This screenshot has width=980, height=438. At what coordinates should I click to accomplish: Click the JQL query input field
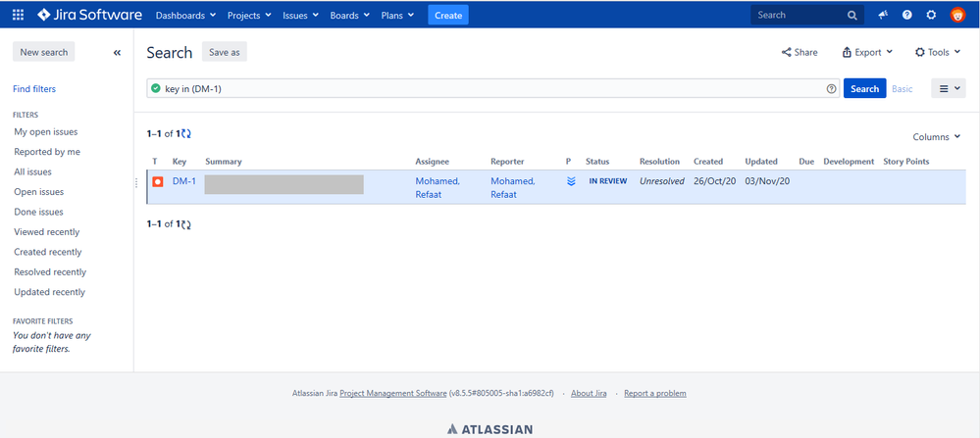[x=493, y=88]
